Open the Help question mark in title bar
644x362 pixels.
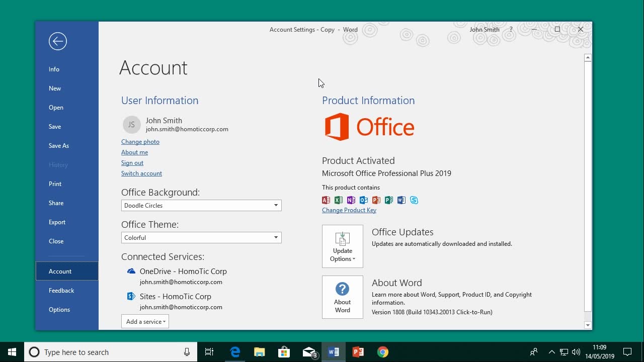(511, 30)
